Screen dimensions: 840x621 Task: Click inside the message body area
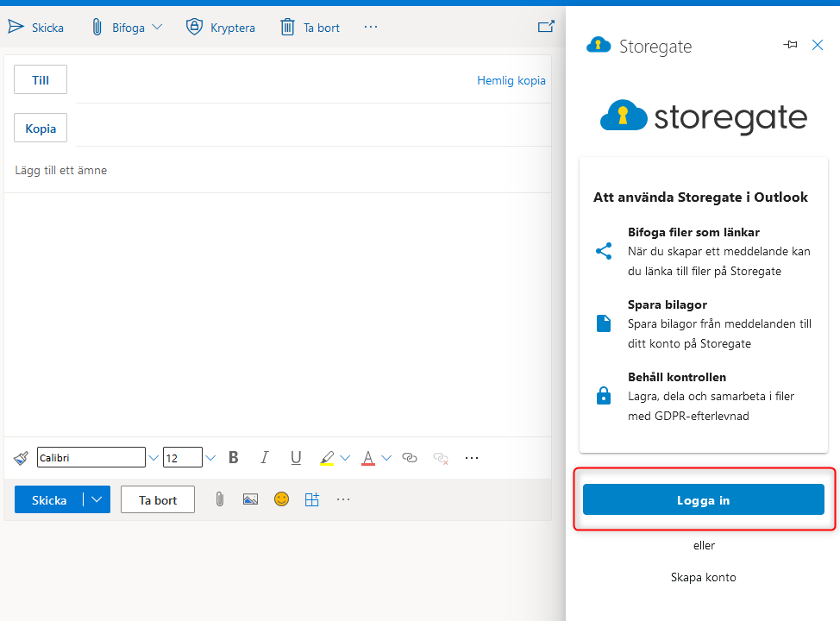tap(278, 315)
